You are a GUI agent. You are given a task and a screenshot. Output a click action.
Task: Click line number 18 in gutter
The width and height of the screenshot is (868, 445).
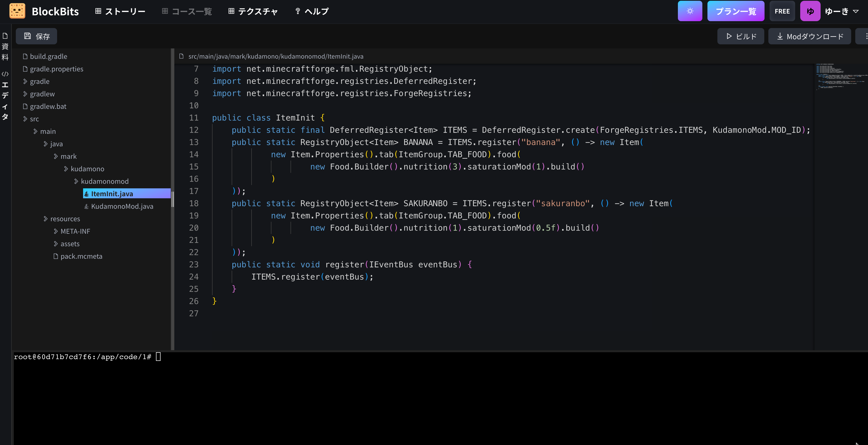[194, 203]
